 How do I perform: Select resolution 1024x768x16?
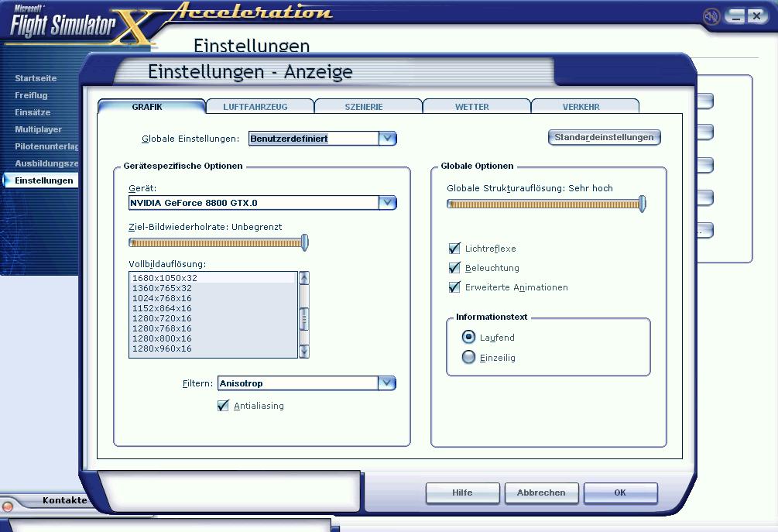point(213,298)
